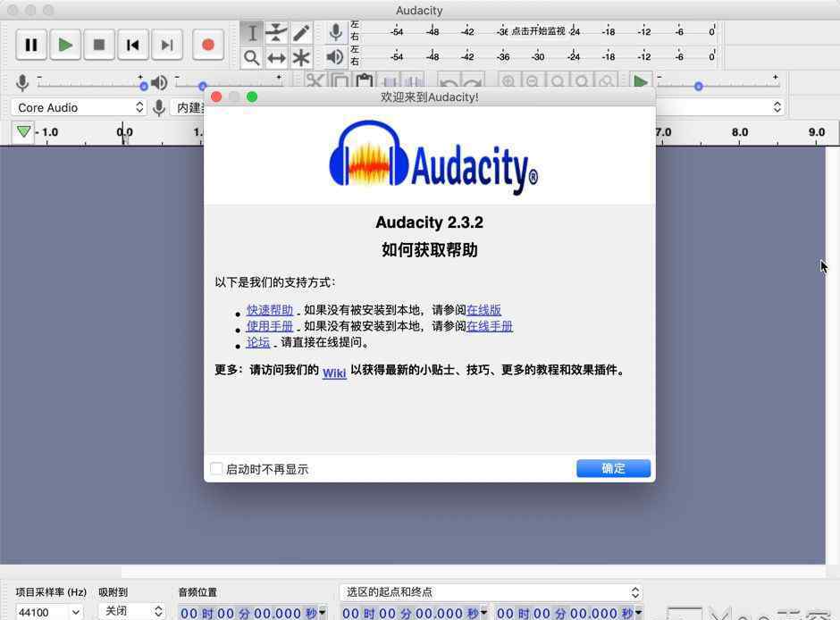The height and width of the screenshot is (620, 840).
Task: Toggle the pinned play head triangle button
Action: click(x=23, y=131)
